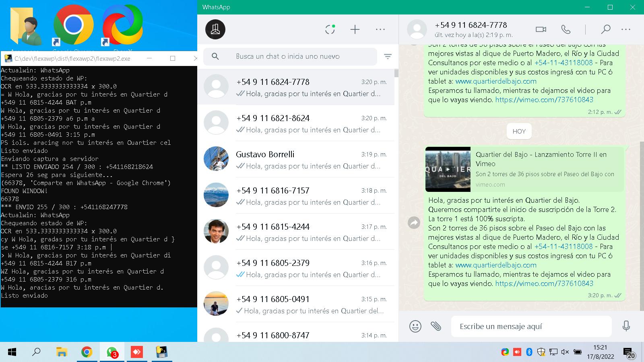Start a video call with camera icon
The height and width of the screenshot is (362, 644).
[x=541, y=29]
